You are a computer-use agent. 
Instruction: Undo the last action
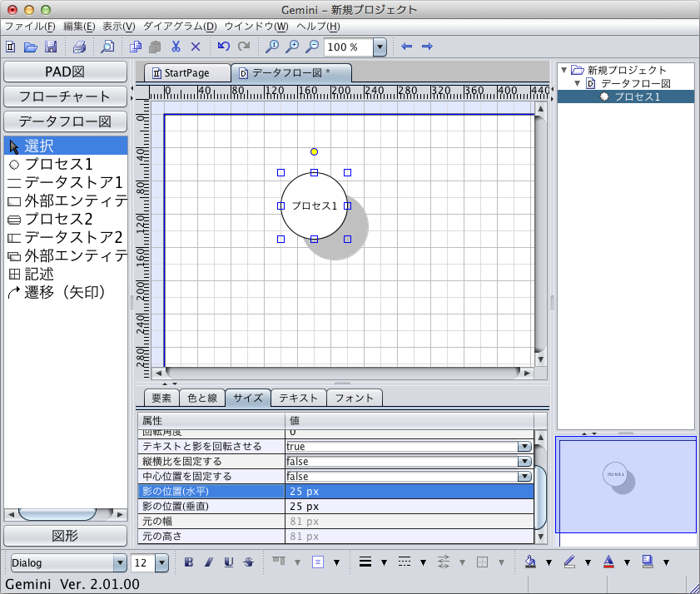coord(224,46)
